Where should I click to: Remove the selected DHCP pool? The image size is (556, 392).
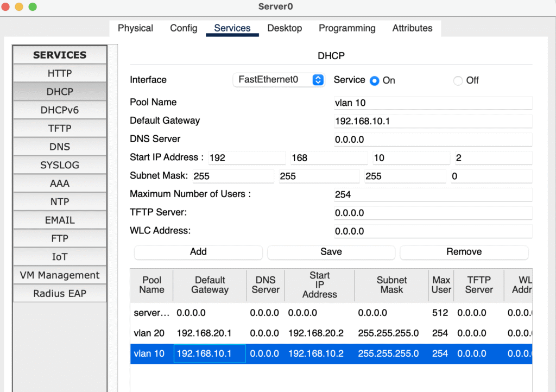coord(464,252)
